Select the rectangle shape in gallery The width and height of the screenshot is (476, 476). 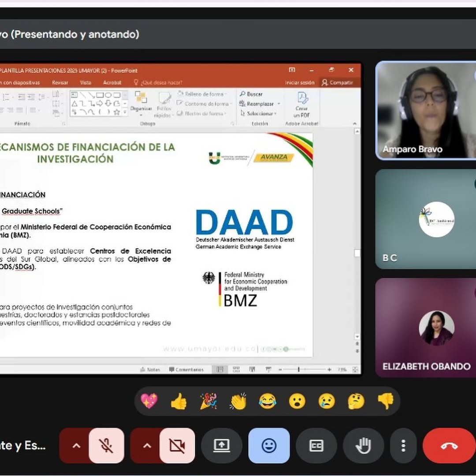pos(100,95)
